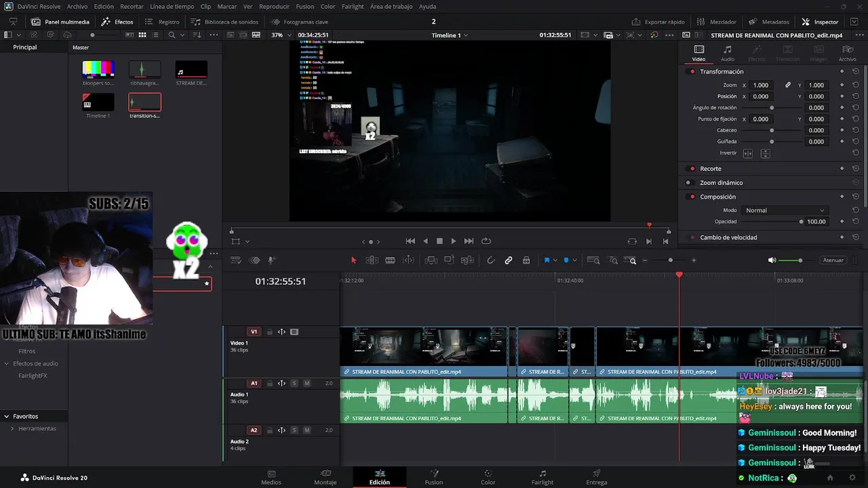The width and height of the screenshot is (868, 488).
Task: Click the Detail Zoom icon
Action: 613,260
